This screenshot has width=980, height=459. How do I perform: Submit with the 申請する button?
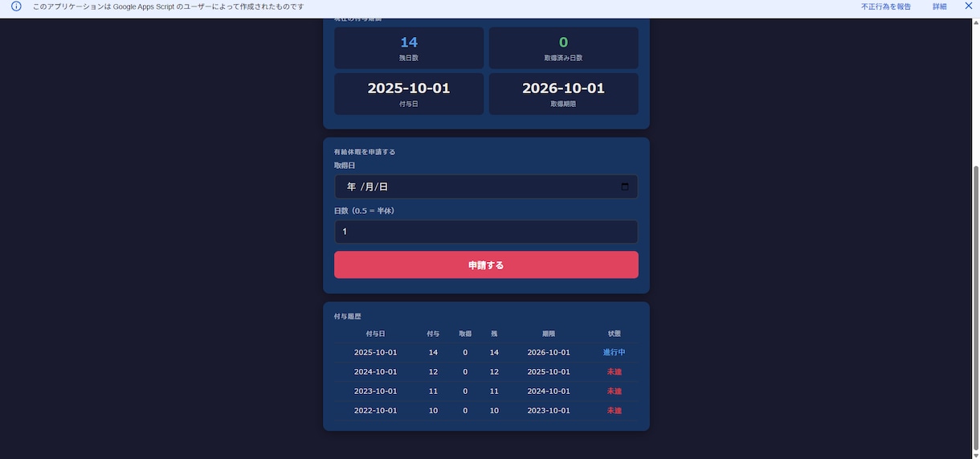tap(486, 264)
